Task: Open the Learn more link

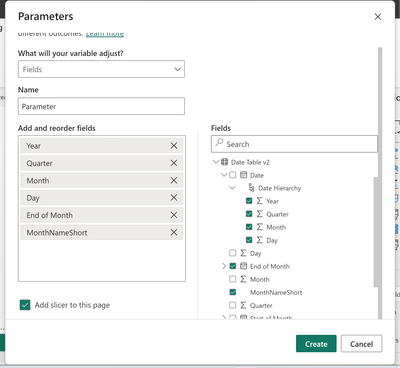Action: pos(105,34)
